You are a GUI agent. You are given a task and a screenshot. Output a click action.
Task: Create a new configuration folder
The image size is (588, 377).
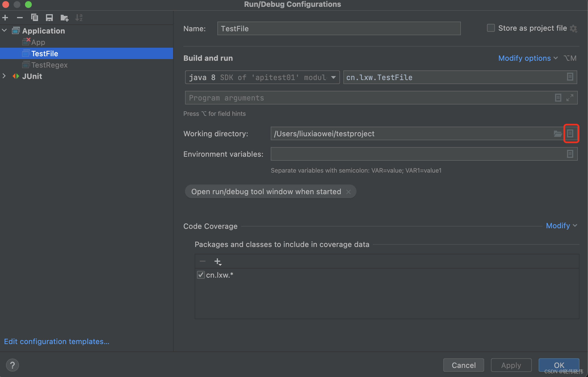click(x=64, y=17)
